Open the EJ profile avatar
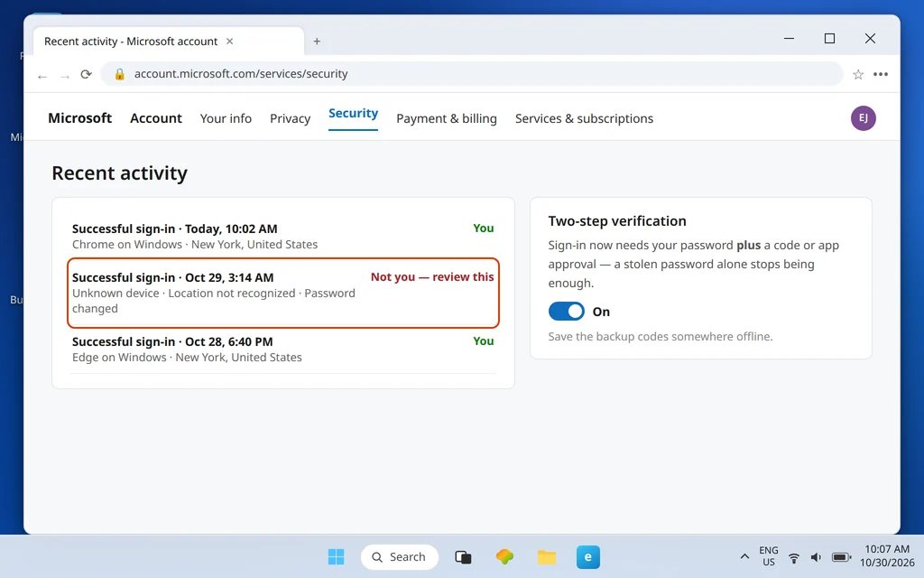Viewport: 924px width, 578px height. point(863,118)
